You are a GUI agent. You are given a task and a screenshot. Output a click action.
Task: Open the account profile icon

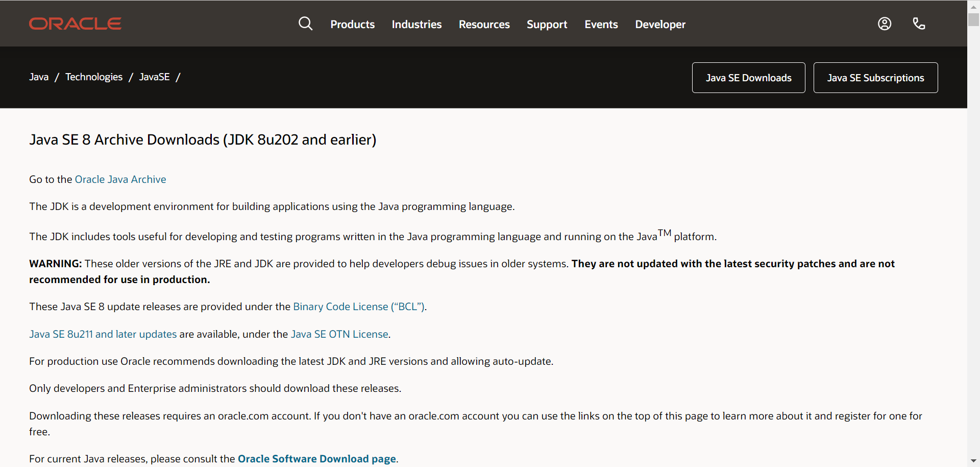(885, 24)
